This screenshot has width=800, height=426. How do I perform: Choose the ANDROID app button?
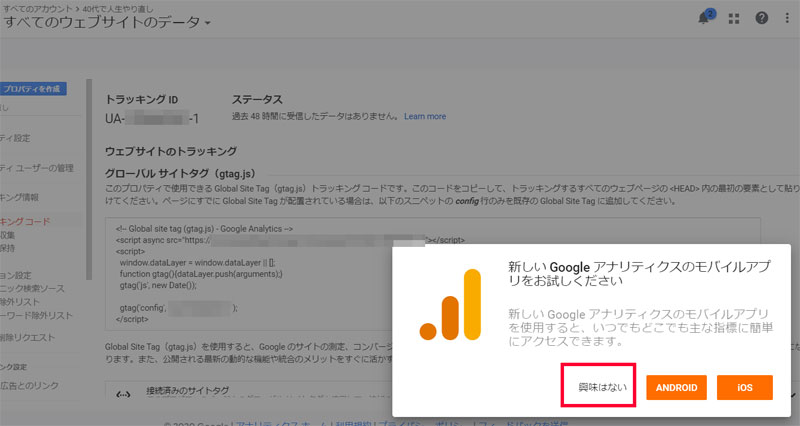point(680,387)
